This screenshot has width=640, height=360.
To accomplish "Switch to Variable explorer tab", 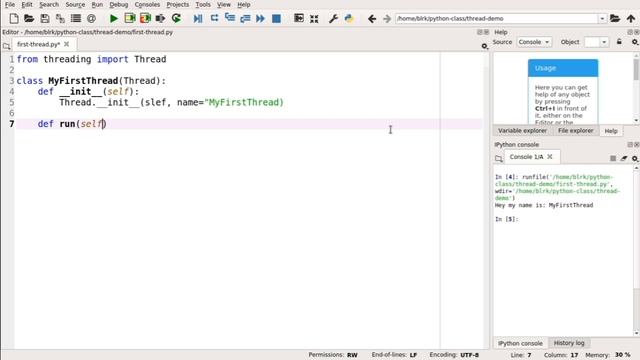I will tap(522, 131).
